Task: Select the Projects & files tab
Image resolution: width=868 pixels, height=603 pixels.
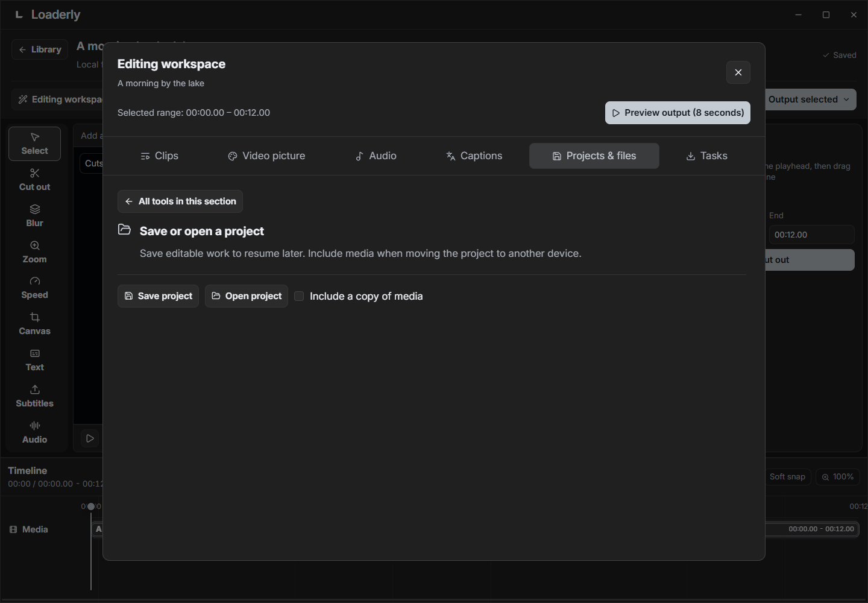Action: click(594, 156)
